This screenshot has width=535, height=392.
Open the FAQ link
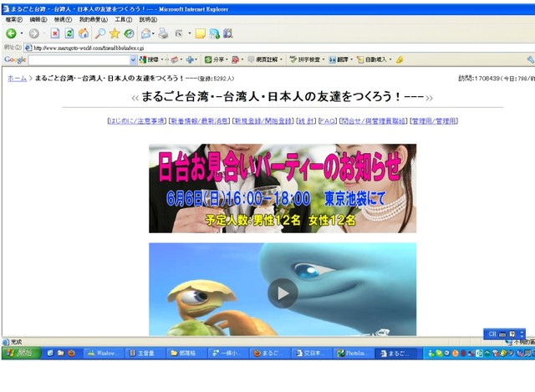(x=328, y=121)
